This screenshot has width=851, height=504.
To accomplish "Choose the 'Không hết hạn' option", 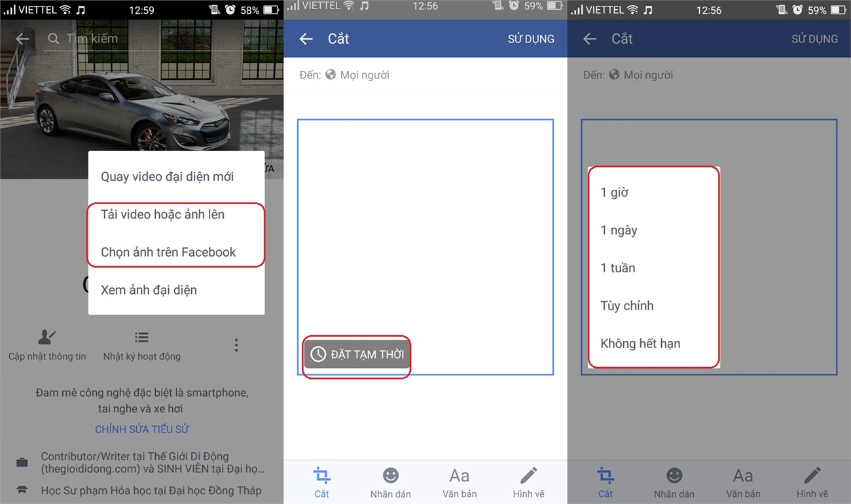I will point(640,343).
